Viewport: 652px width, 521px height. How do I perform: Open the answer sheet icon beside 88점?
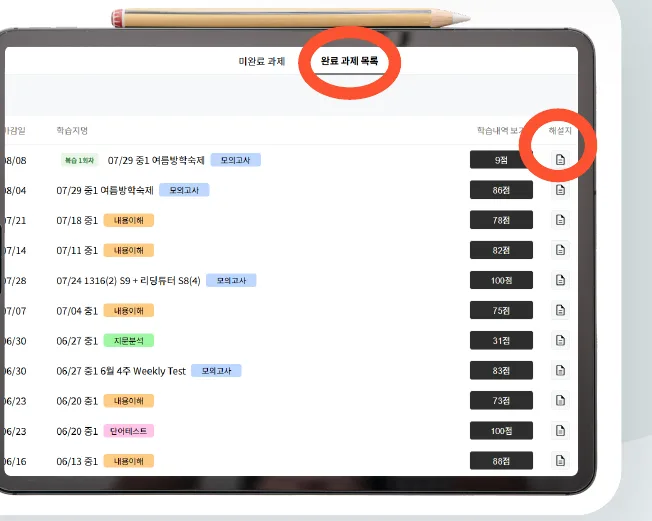(x=560, y=461)
